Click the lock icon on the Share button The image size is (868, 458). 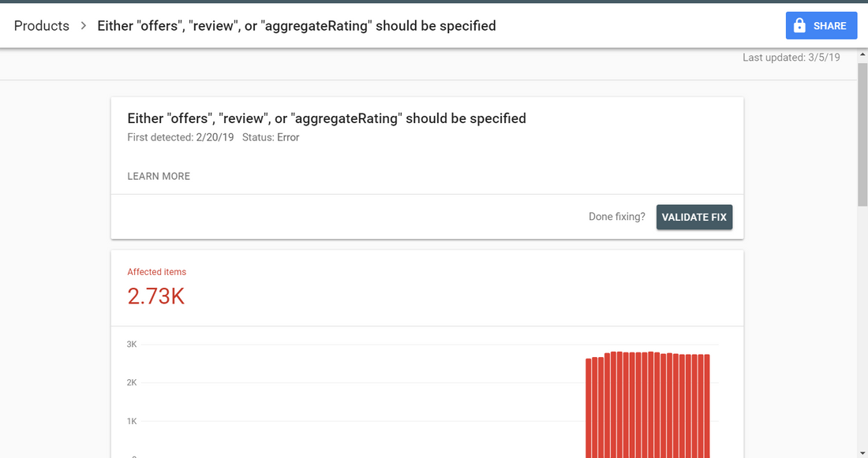pos(799,26)
